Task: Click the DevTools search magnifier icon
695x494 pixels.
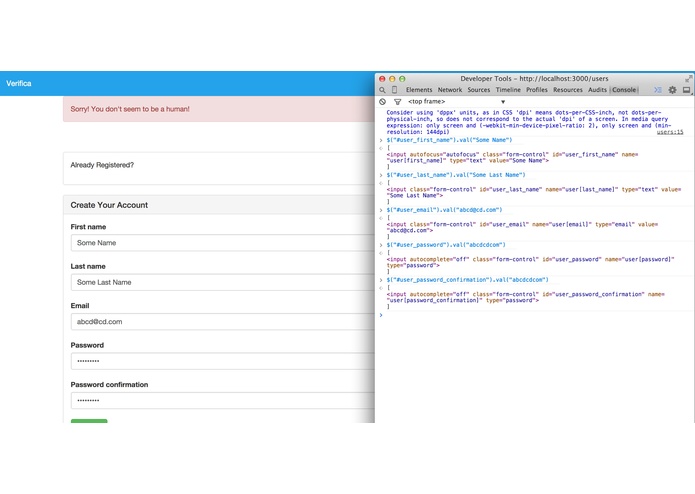Action: pos(382,90)
